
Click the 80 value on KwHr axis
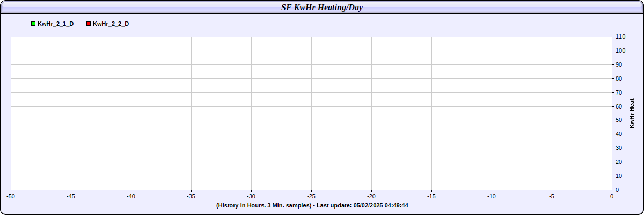[x=619, y=78]
